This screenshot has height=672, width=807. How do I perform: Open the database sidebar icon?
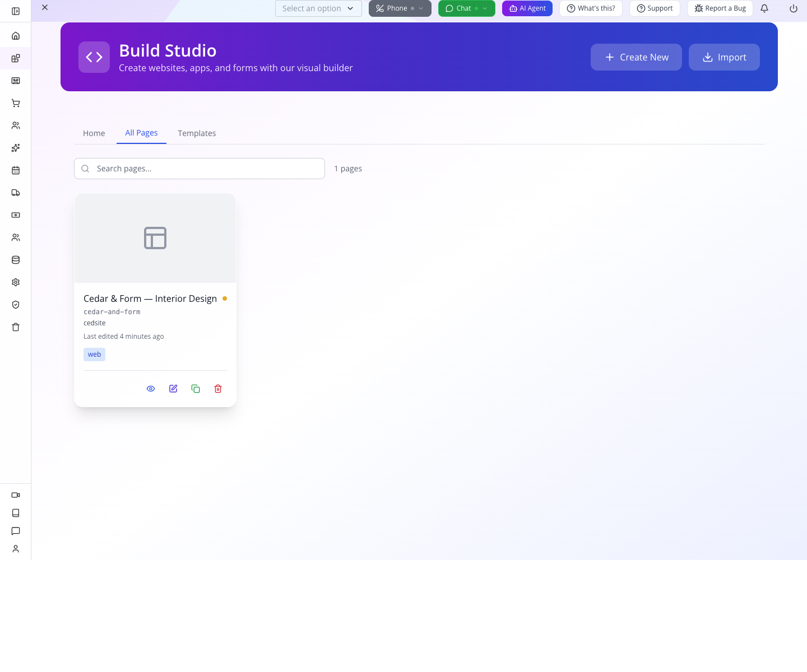click(16, 260)
